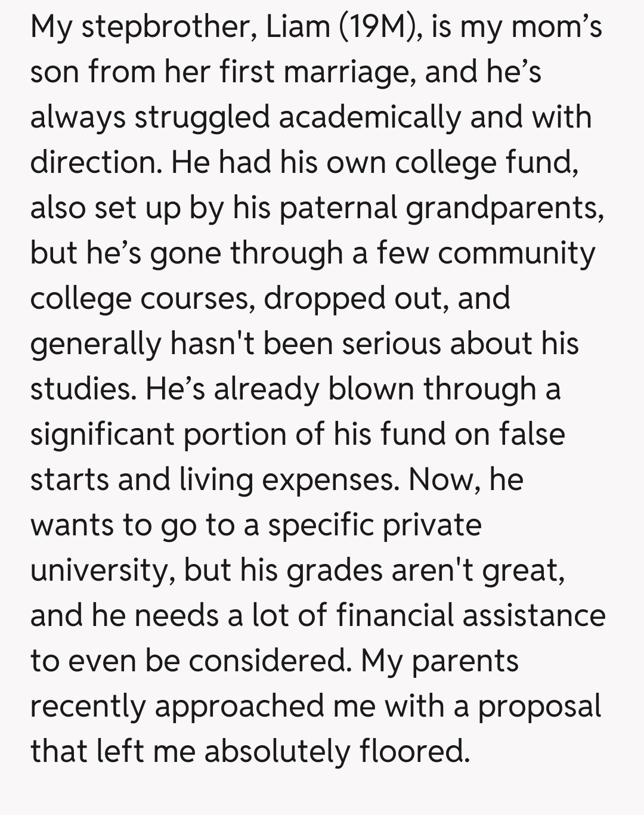644x815 pixels.
Task: Tap the word "expenses"
Action: tap(330, 480)
